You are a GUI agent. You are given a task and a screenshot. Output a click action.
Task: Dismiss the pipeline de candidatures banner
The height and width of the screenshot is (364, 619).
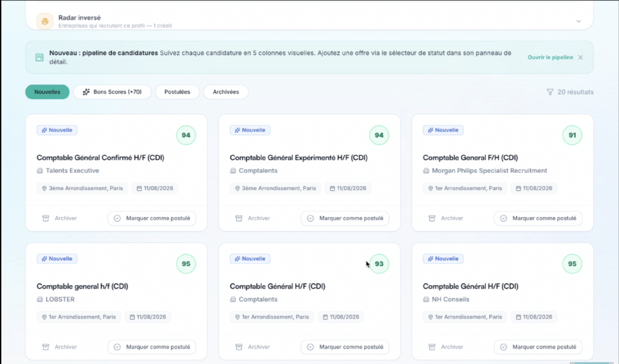click(581, 57)
